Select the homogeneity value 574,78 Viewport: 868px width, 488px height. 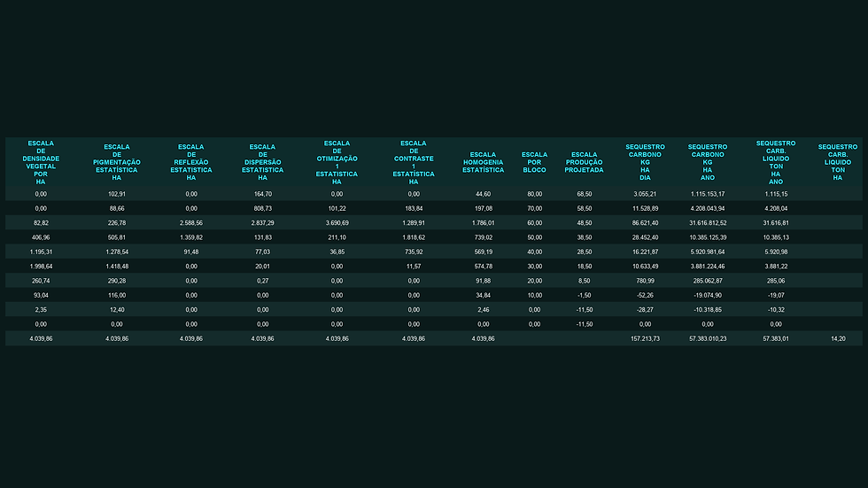[484, 266]
